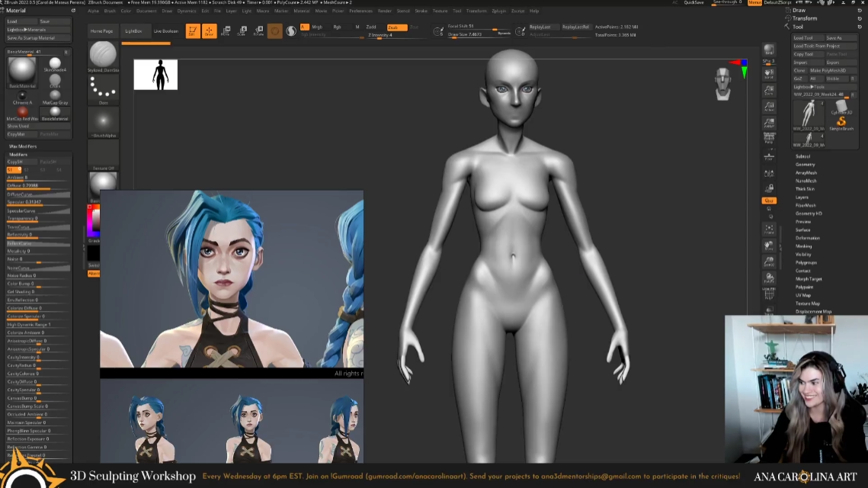This screenshot has width=868, height=488.
Task: Expand the Polygroups section
Action: click(x=806, y=262)
